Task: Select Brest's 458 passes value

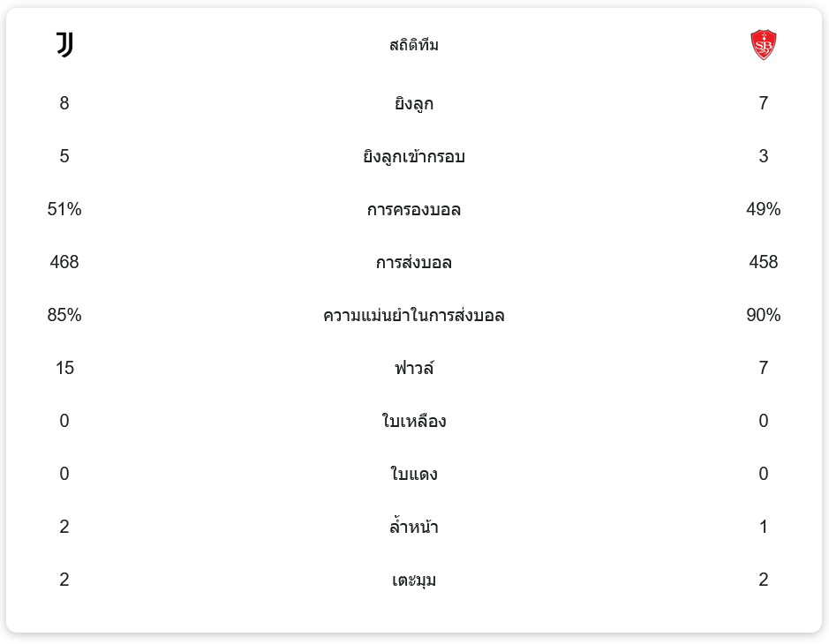Action: click(763, 262)
